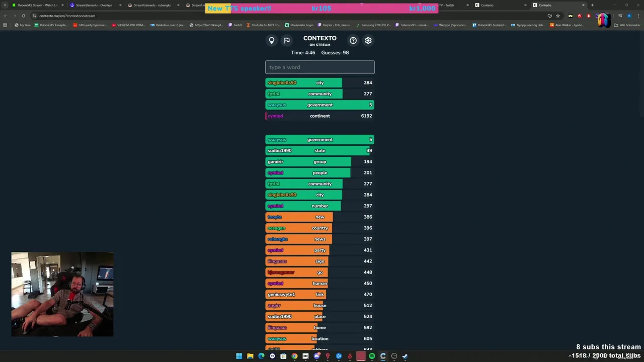The image size is (644, 362).
Task: Click the 'home' guess row
Action: [320, 327]
